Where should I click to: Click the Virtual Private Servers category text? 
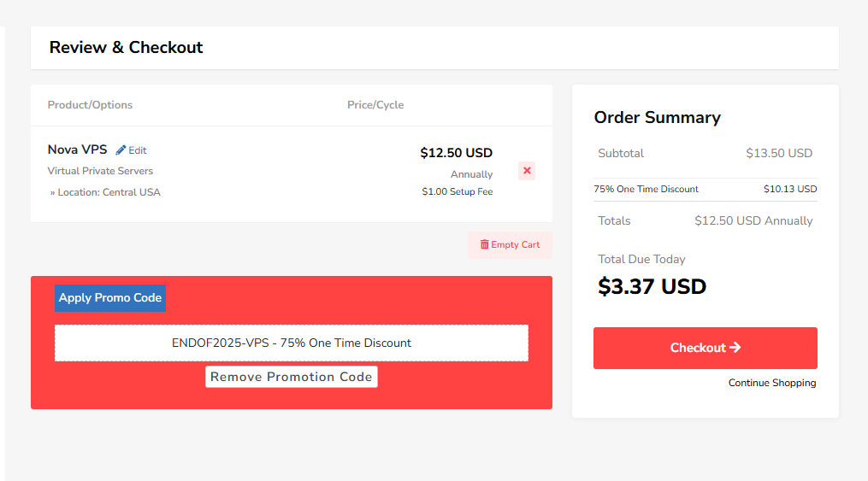tap(100, 171)
